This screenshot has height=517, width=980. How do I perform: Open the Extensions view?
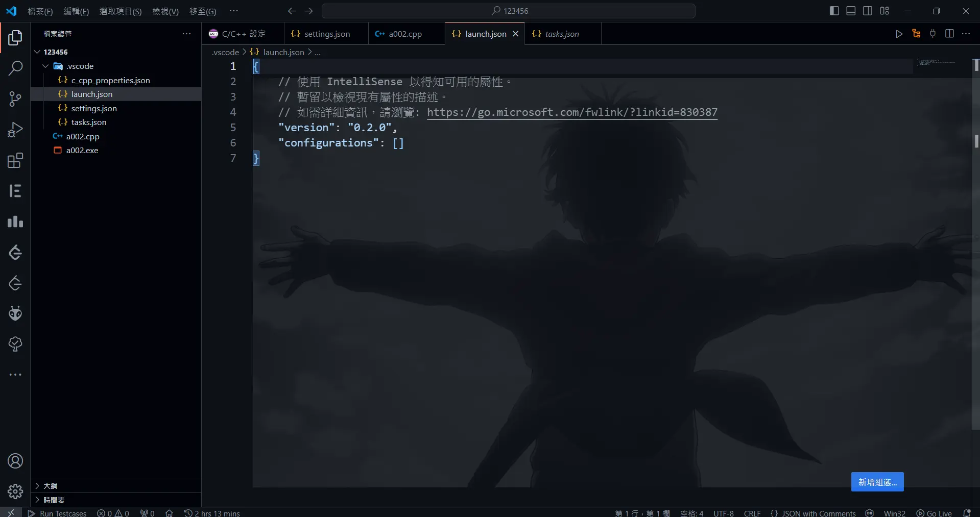15,161
